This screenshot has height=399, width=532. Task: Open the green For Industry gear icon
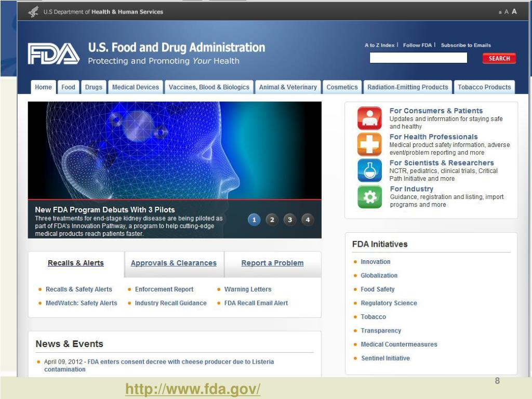tap(369, 197)
